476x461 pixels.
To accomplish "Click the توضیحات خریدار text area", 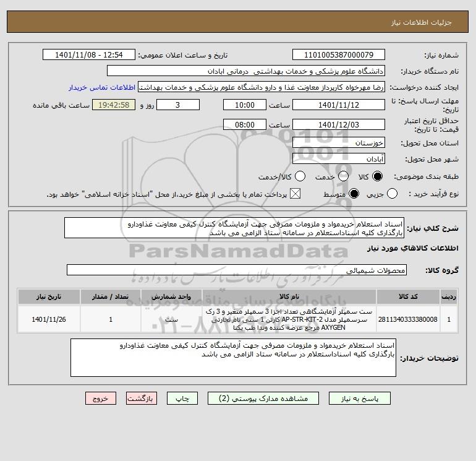I will pos(233,358).
